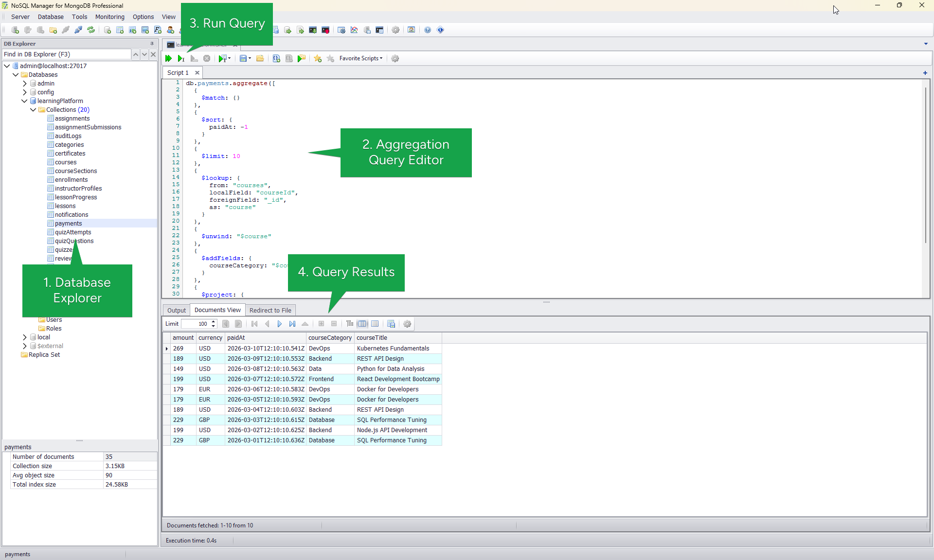This screenshot has height=560, width=934.
Task: Click the Stop execution icon in script toolbar
Action: coord(207,58)
